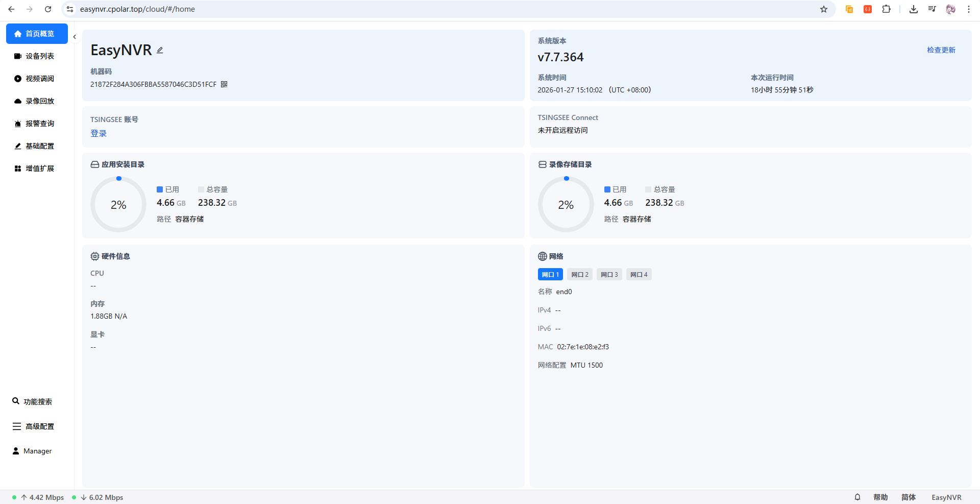Bookmark this page with star icon
This screenshot has height=504, width=980.
click(824, 9)
